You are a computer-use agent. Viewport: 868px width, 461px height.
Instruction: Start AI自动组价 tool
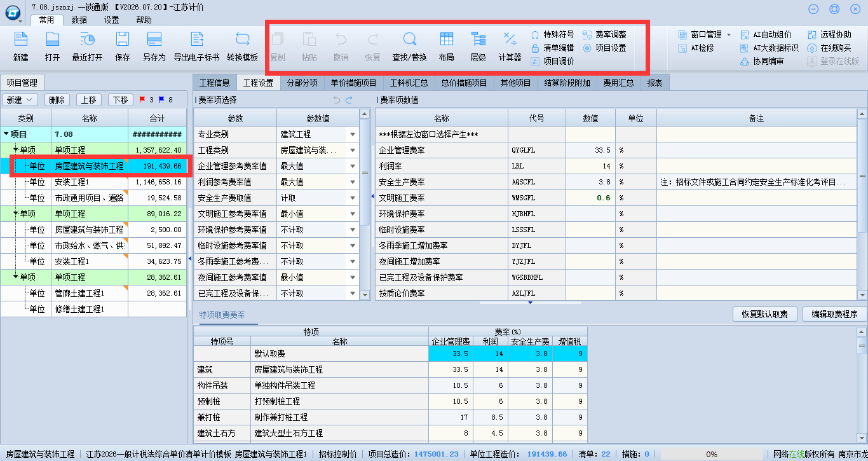point(766,34)
